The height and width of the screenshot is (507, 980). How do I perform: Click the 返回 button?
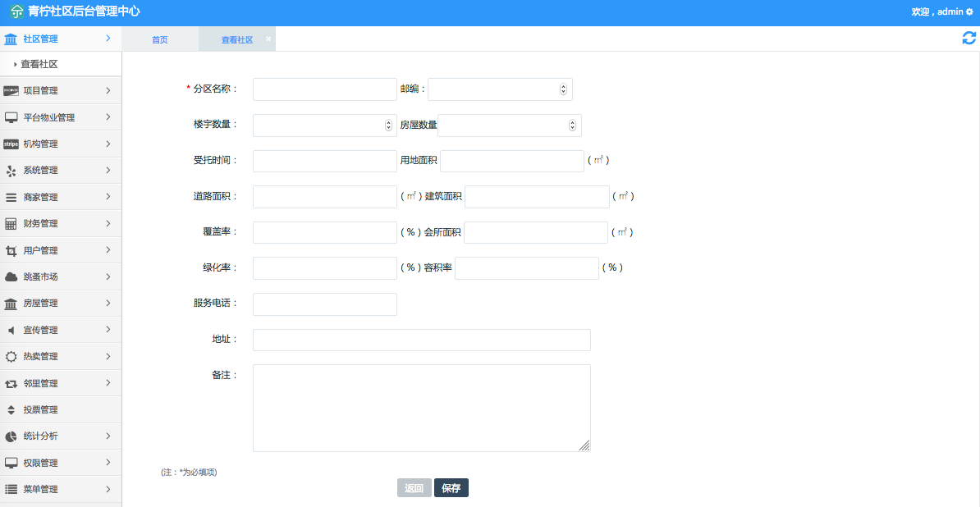pos(414,488)
